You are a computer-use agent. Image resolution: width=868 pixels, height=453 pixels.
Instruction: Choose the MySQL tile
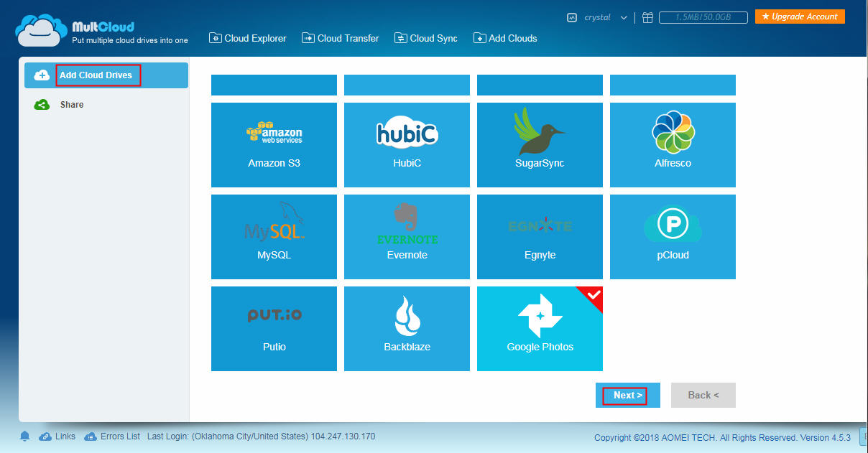(274, 237)
